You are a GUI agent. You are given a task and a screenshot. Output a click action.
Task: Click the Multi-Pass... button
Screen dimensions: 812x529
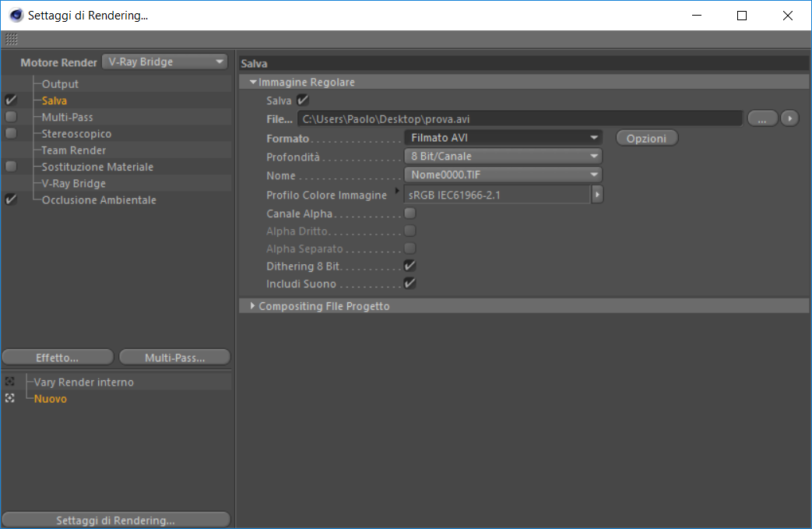click(x=175, y=358)
